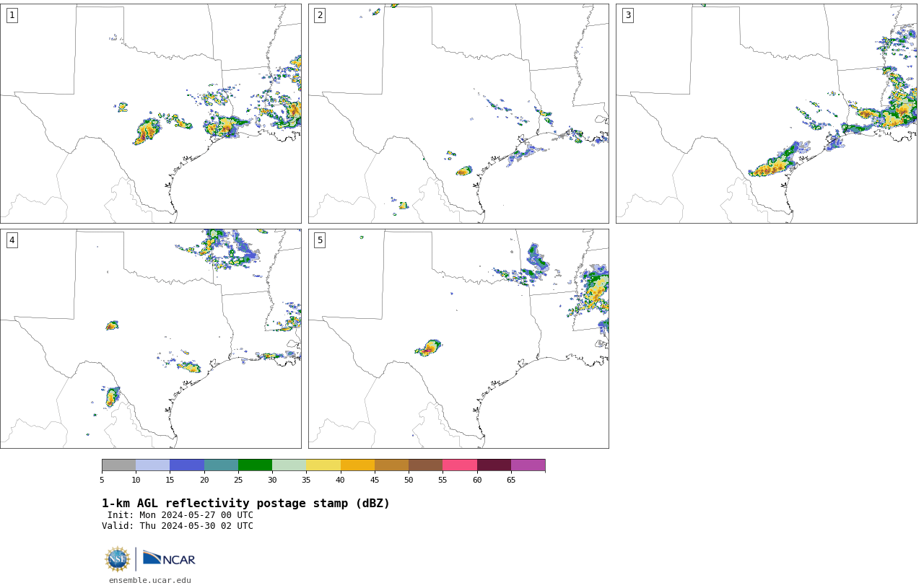Click the maroon 60-65 dBZ swatch
Image resolution: width=924 pixels, height=588 pixels.
494,465
